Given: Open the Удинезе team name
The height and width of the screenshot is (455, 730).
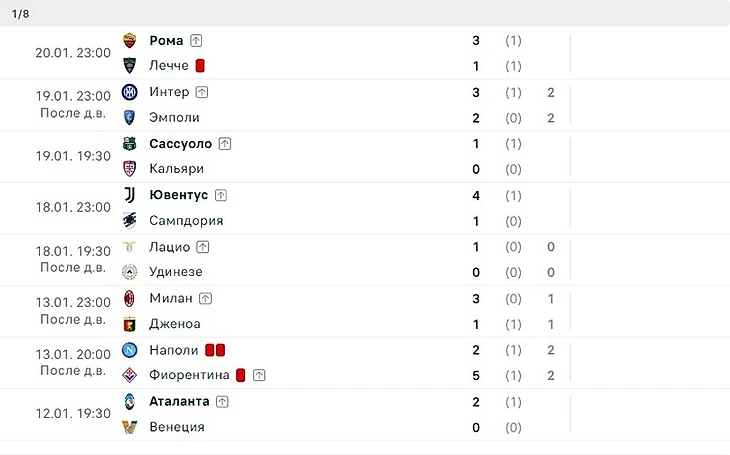Looking at the screenshot, I should pyautogui.click(x=176, y=272).
